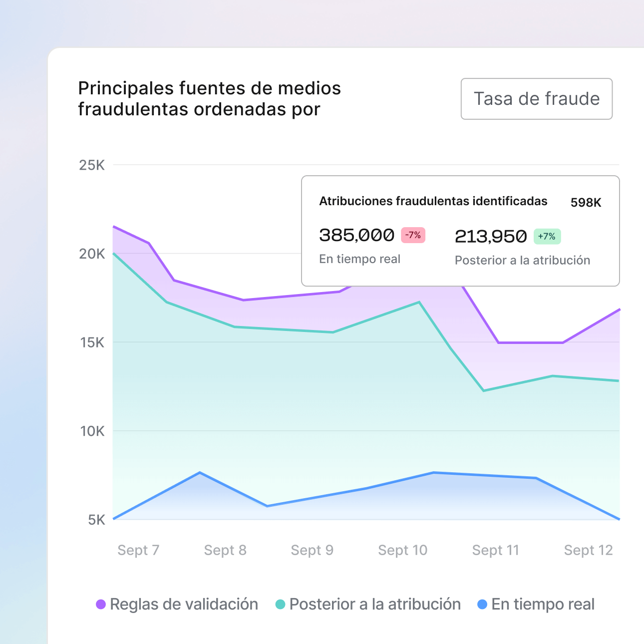Select the Sept 7 axis label
This screenshot has height=644, width=644.
click(x=138, y=550)
